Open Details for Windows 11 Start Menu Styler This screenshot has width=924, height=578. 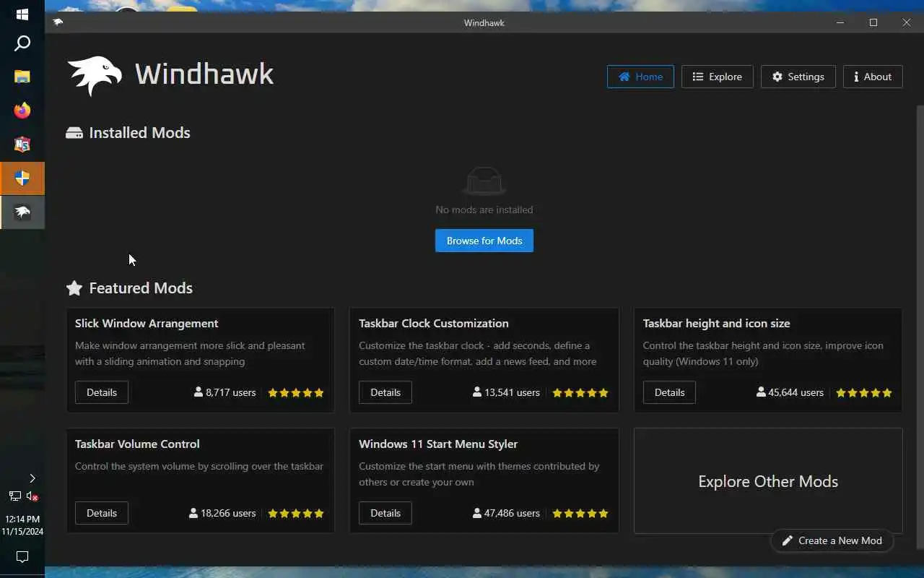coord(385,513)
